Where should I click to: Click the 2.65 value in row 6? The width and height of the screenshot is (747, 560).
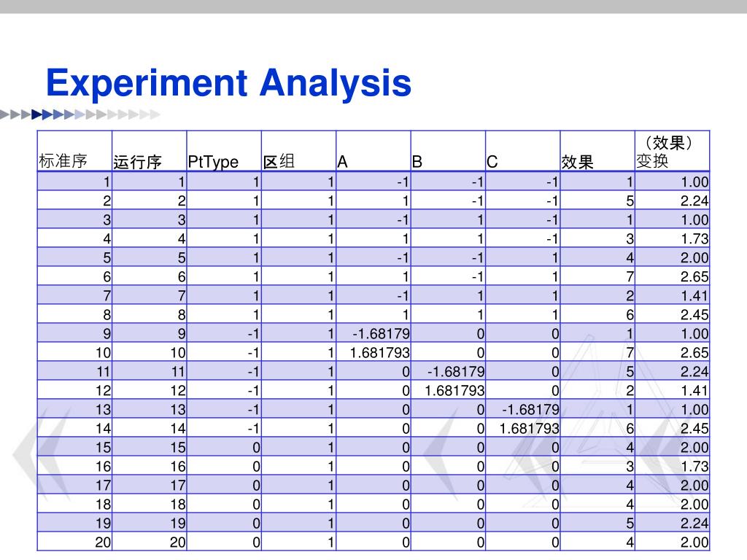694,276
